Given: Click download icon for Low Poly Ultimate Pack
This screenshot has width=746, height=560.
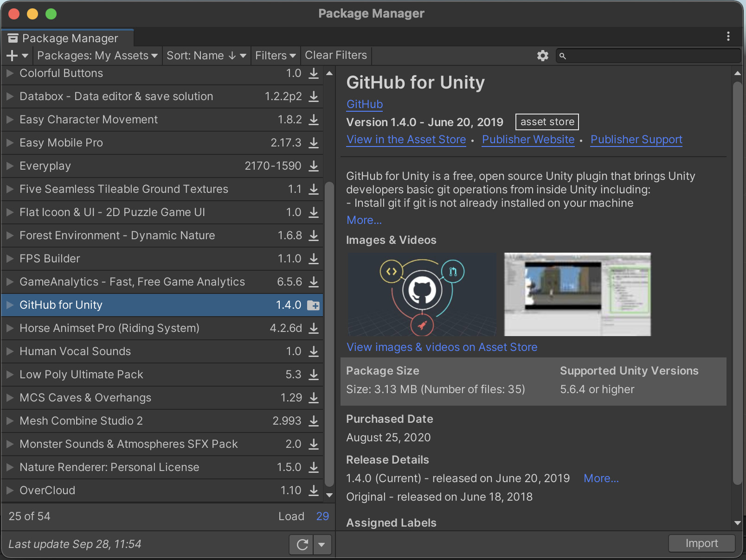Looking at the screenshot, I should [314, 375].
